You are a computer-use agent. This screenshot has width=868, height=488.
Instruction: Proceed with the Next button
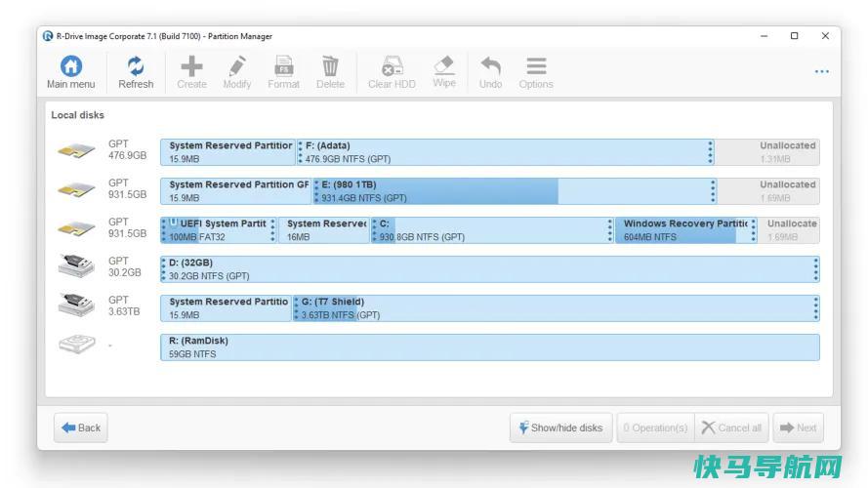pyautogui.click(x=799, y=427)
